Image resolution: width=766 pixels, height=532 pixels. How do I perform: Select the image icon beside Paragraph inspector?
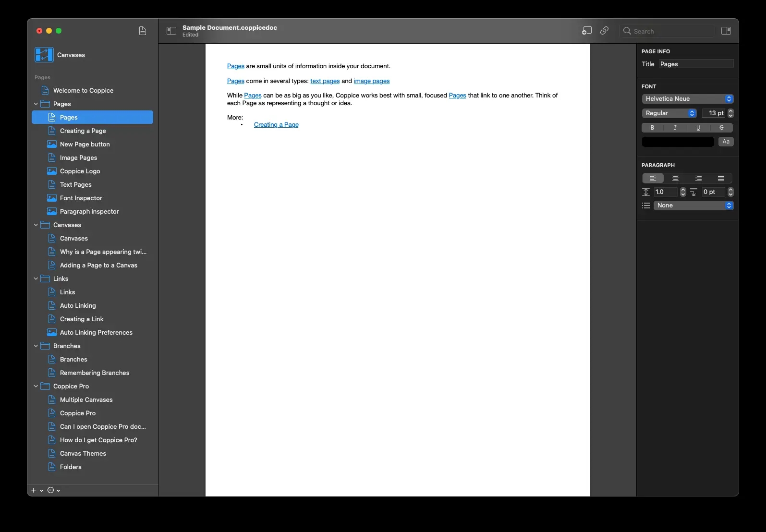point(52,211)
